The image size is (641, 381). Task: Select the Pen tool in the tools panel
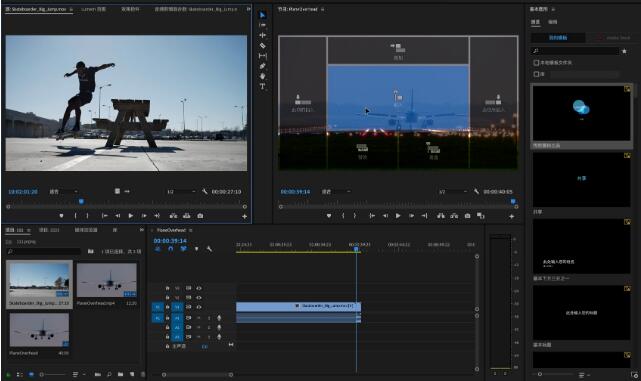[262, 66]
